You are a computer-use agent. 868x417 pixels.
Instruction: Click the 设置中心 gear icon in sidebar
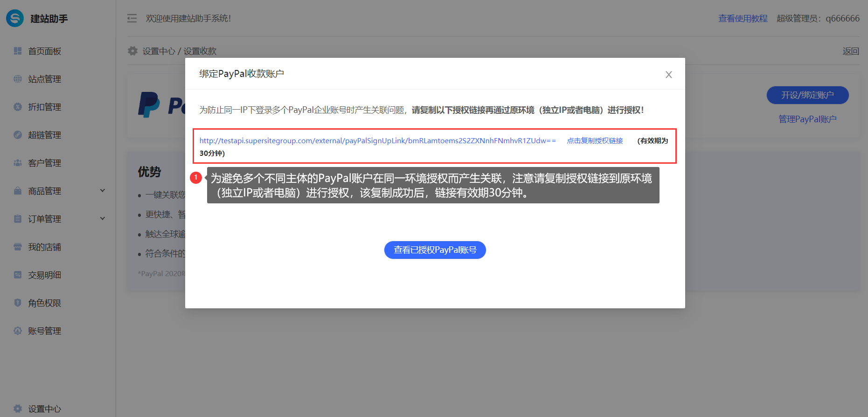18,409
